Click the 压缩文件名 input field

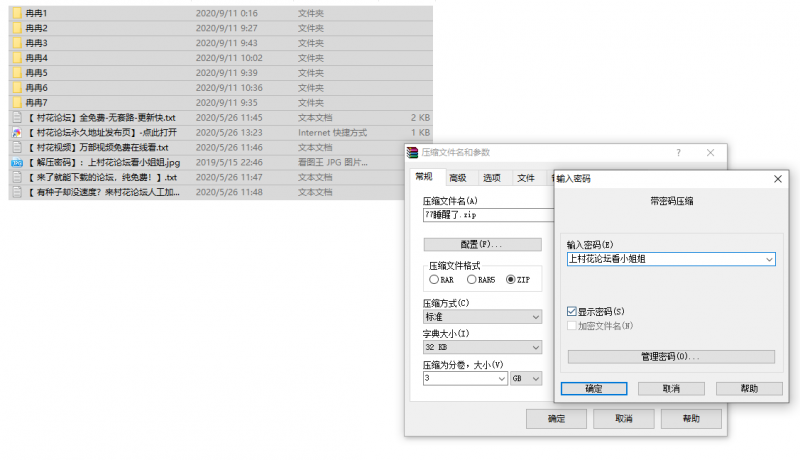tap(487, 214)
